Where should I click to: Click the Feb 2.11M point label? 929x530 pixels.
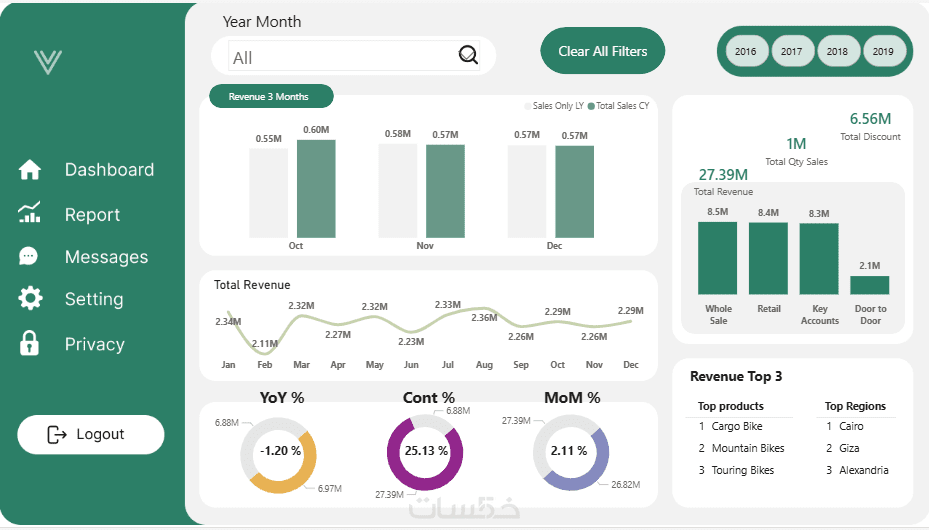265,343
